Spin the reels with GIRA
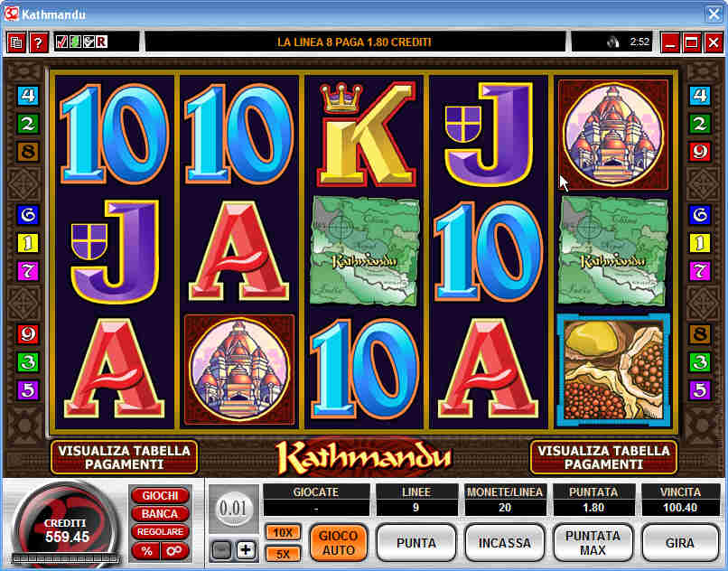 coord(680,543)
